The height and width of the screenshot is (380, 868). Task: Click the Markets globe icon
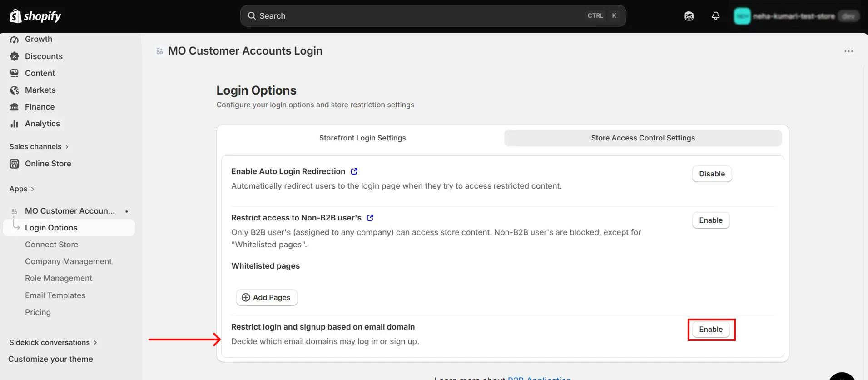tap(15, 90)
